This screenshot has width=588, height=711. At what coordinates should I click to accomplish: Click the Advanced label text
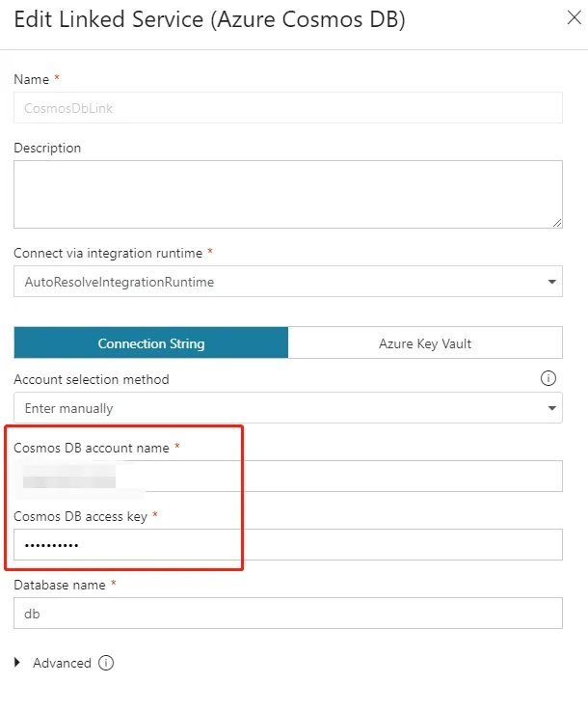tap(62, 663)
